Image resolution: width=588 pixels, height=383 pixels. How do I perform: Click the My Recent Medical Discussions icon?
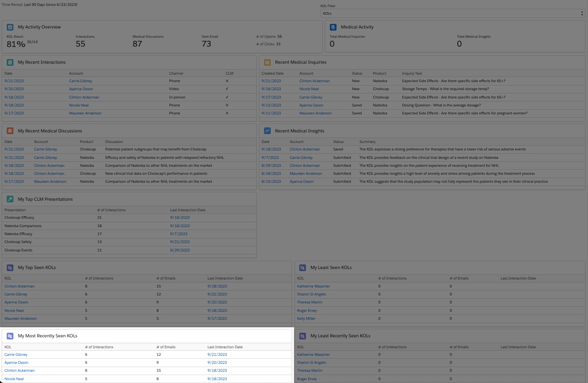click(x=10, y=131)
